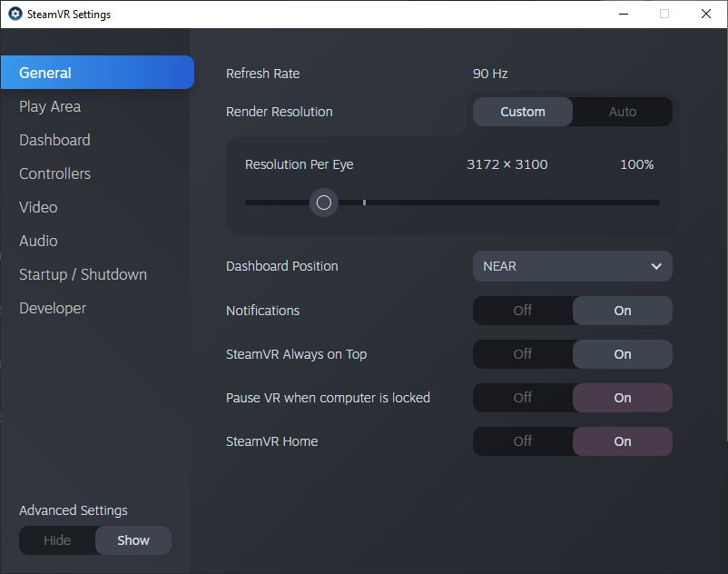The width and height of the screenshot is (728, 574).
Task: Go to the Controllers settings tab
Action: [54, 173]
